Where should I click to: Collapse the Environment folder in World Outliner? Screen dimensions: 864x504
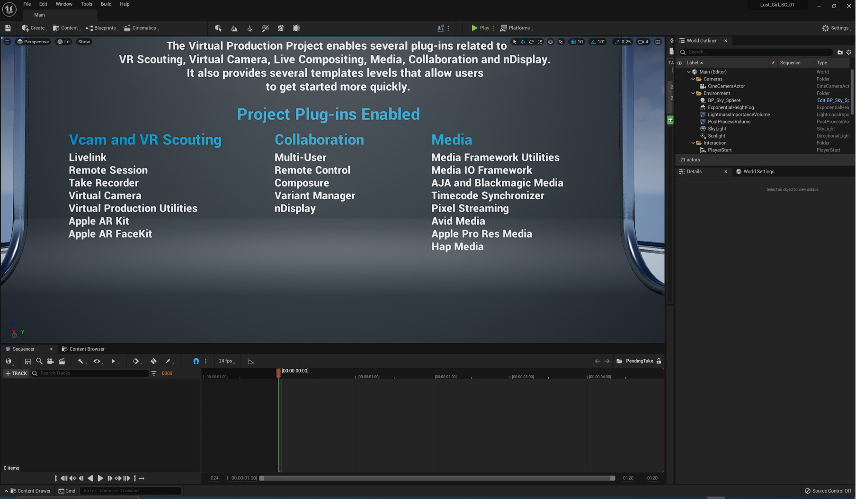coord(693,94)
